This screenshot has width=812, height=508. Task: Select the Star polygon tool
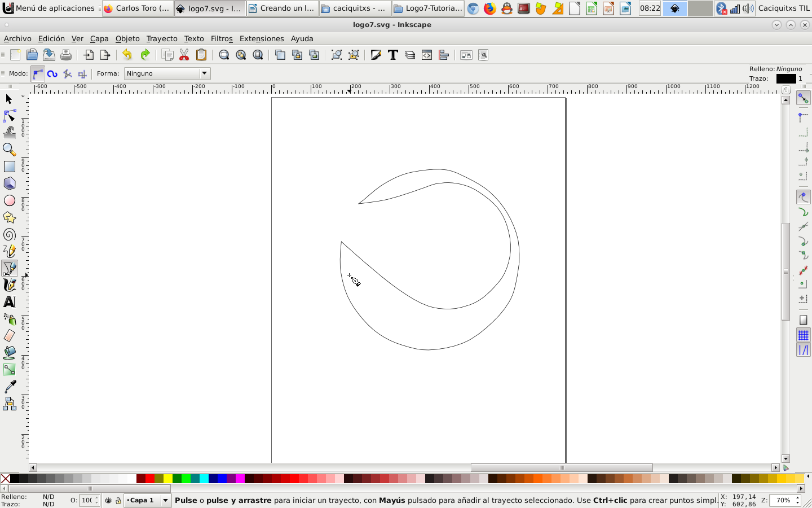pos(9,217)
